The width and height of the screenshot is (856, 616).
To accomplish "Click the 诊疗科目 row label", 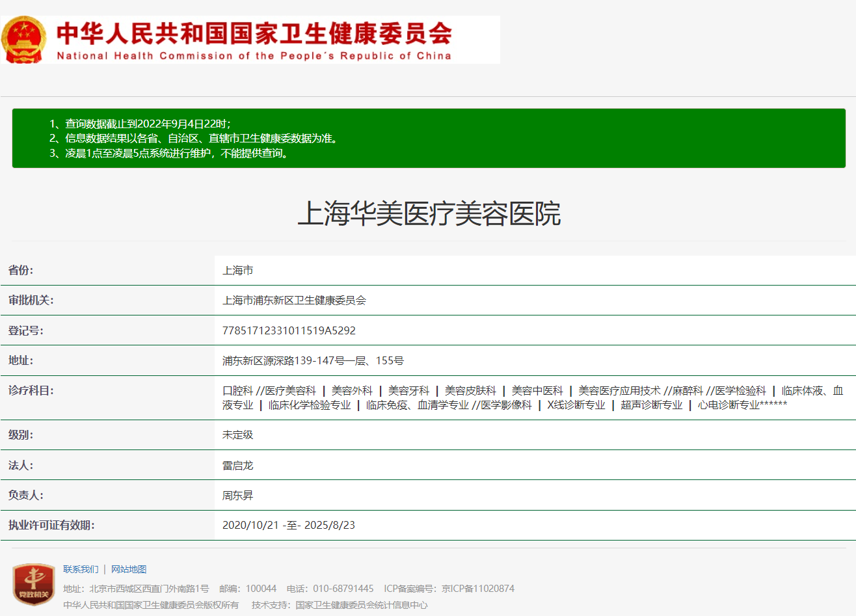I will pos(31,390).
